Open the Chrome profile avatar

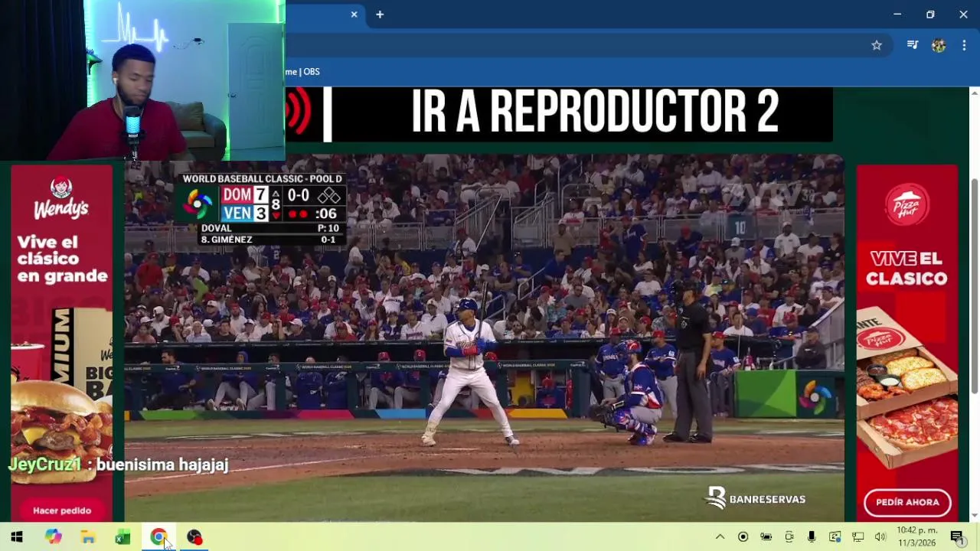coord(939,46)
